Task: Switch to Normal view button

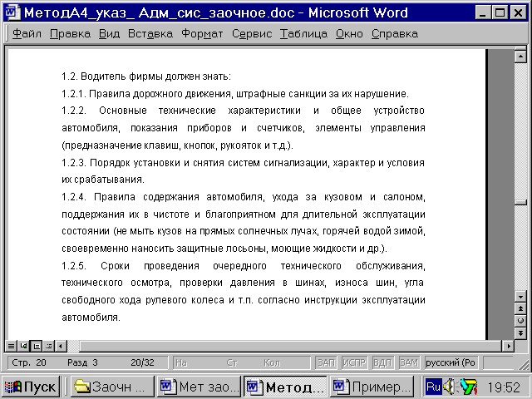Action: 11,346
